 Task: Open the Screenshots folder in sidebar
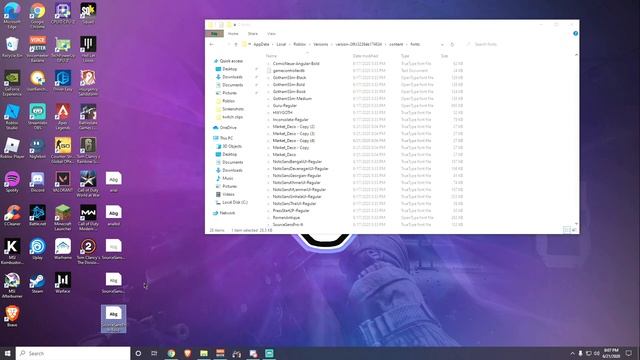(x=233, y=109)
